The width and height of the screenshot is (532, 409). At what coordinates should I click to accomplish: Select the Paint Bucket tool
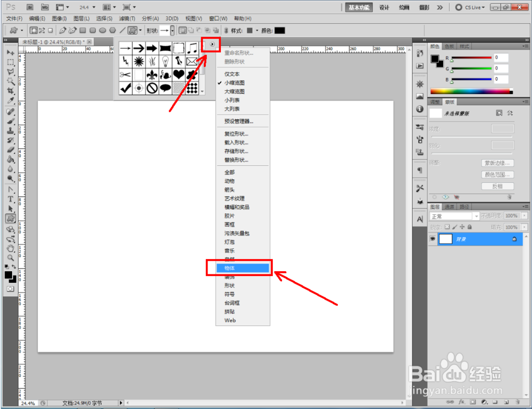11,159
